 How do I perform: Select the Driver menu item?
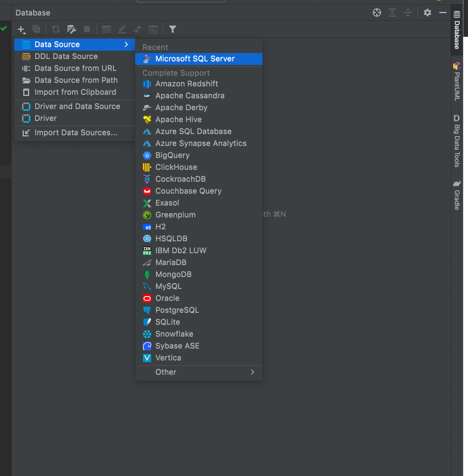tap(74, 118)
